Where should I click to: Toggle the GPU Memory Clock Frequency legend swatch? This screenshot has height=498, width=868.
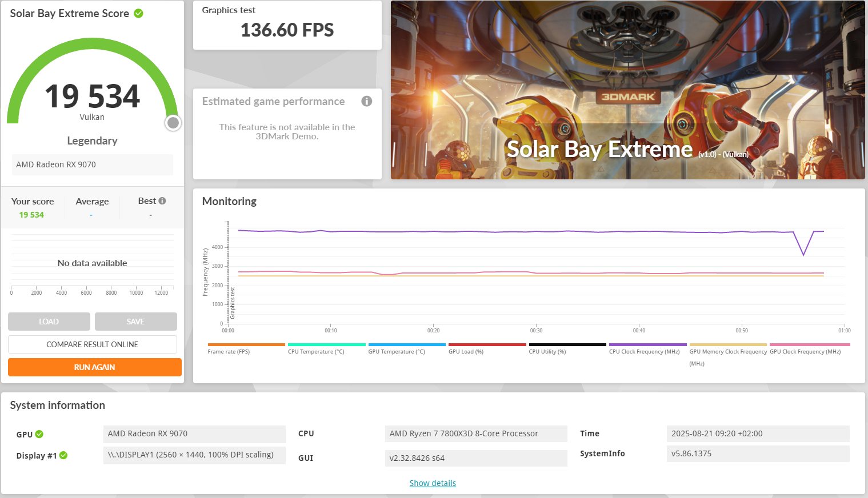728,345
